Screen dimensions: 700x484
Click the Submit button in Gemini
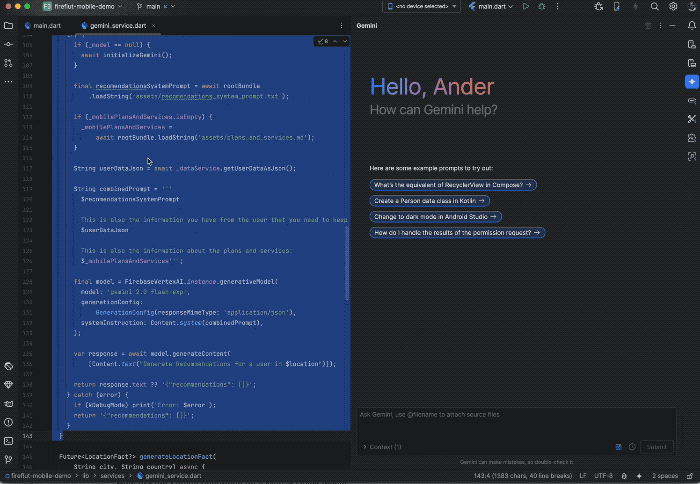click(657, 447)
